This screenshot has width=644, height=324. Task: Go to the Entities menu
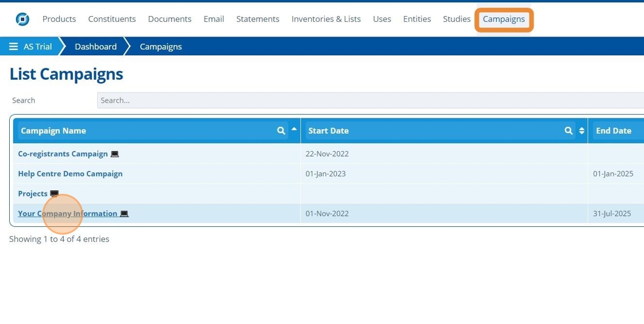pos(417,19)
